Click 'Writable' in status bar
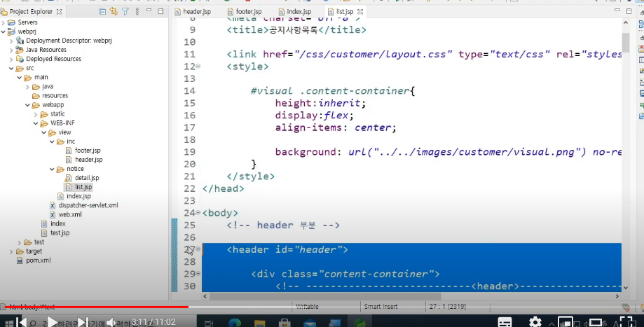 click(307, 307)
